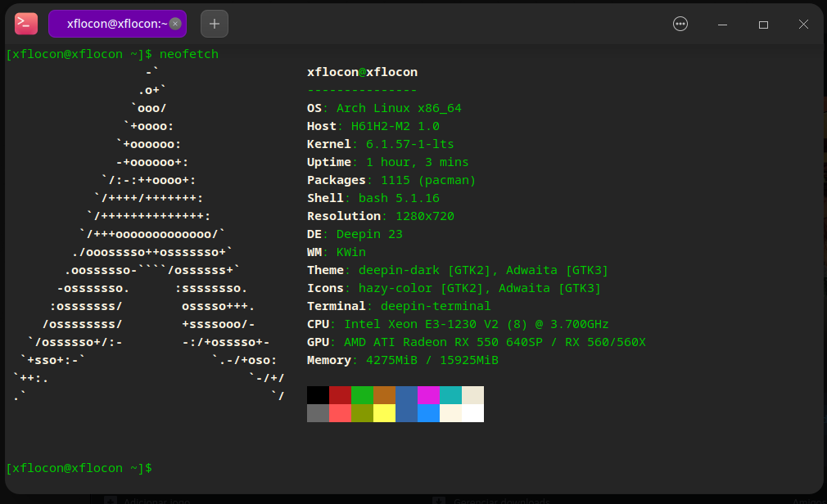Click the '1115 (pacman)' packages value
The image size is (827, 504).
(x=428, y=180)
